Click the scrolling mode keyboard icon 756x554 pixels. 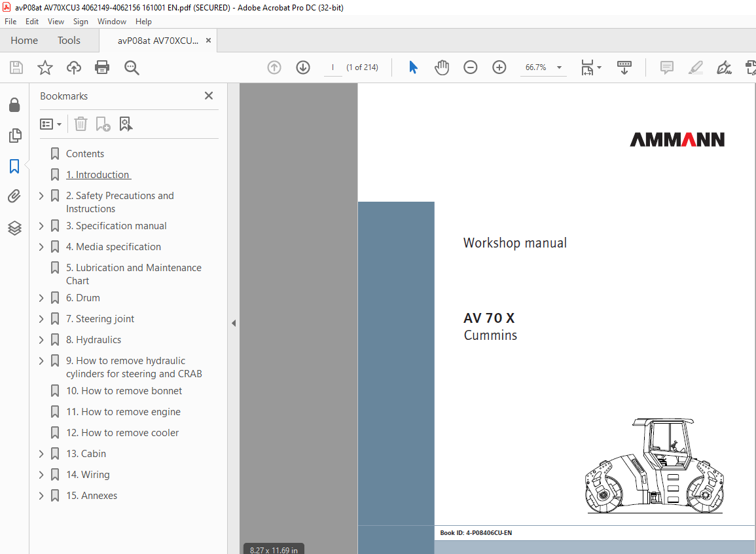pyautogui.click(x=624, y=67)
